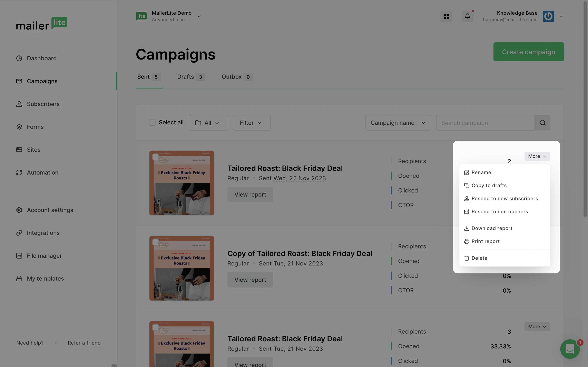This screenshot has width=588, height=367.
Task: Click View report for Copy of Tailored Roast
Action: click(250, 280)
